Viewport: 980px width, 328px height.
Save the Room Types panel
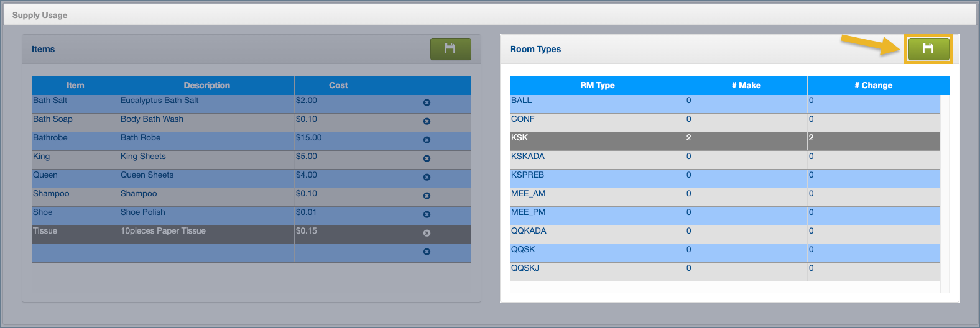coord(928,48)
